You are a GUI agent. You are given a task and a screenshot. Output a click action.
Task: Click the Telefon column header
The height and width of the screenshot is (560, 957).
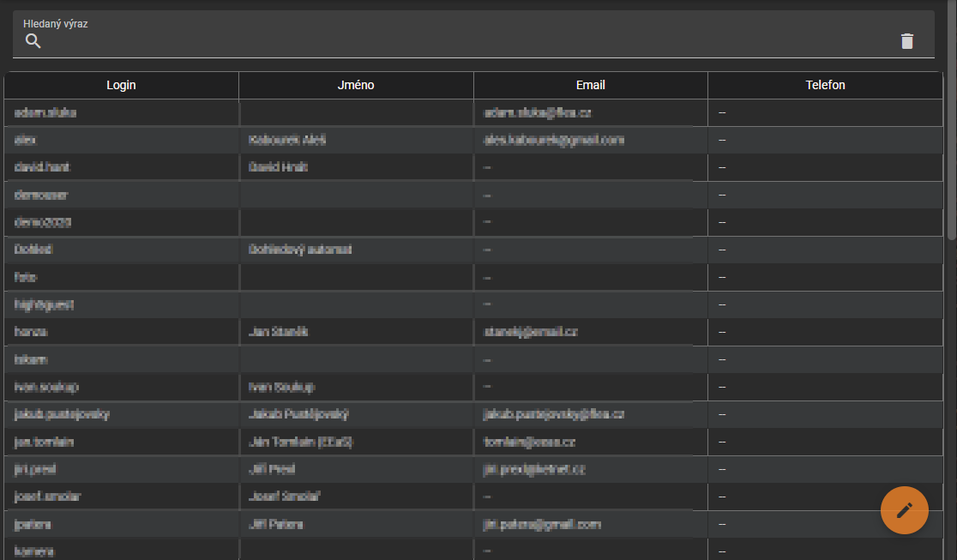click(825, 85)
